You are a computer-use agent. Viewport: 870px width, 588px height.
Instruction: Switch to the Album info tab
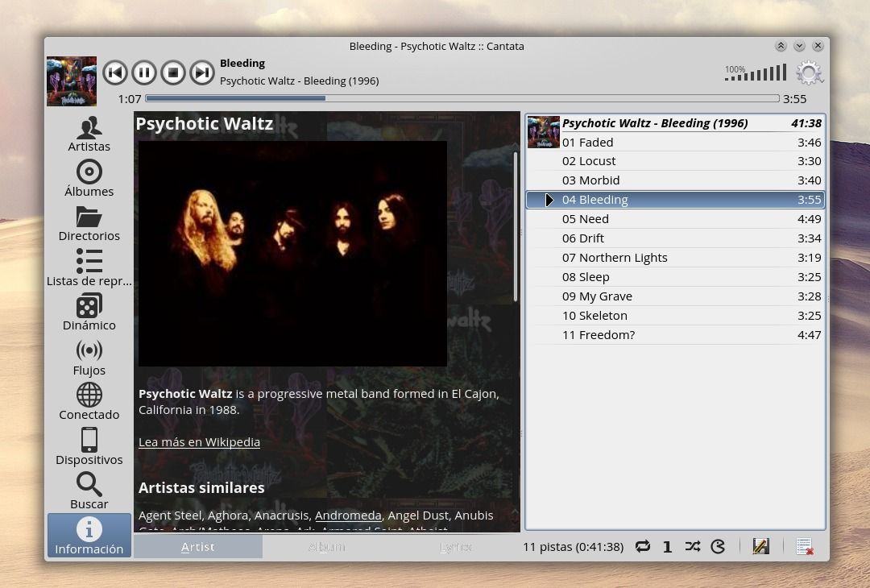pyautogui.click(x=326, y=547)
